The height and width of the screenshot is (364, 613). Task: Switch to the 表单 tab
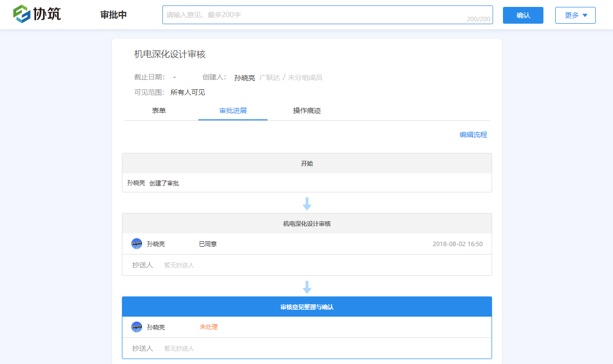pos(159,110)
